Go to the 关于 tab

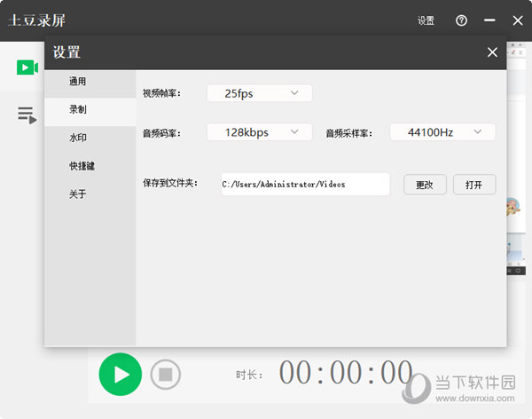pos(90,194)
